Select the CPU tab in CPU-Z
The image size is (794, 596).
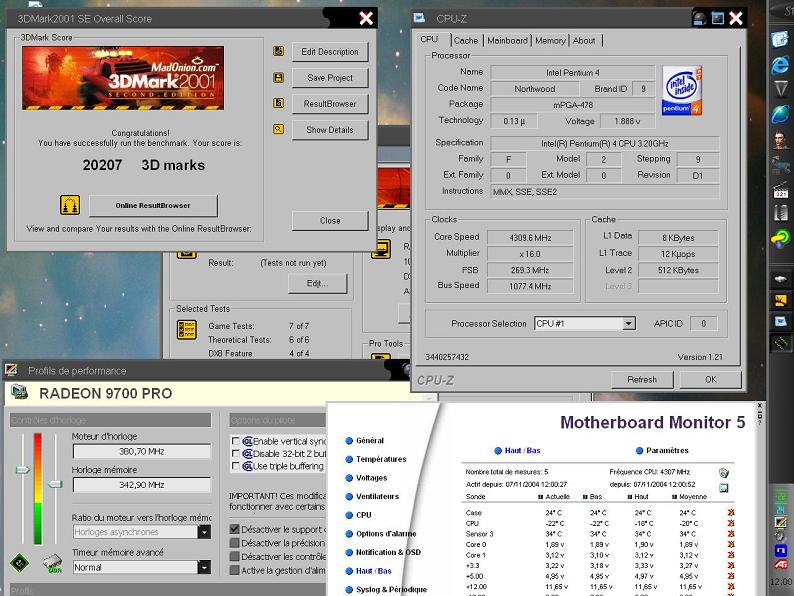click(x=429, y=39)
